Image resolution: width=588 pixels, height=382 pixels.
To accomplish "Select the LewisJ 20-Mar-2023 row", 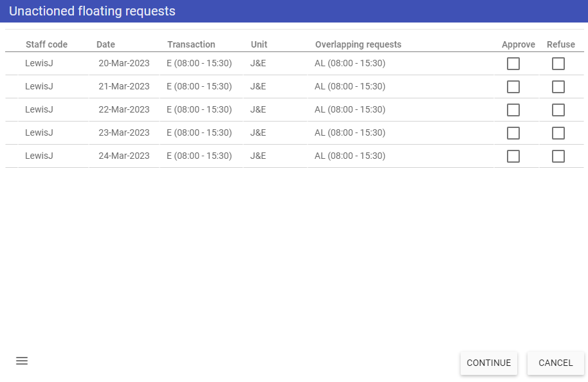I will (x=295, y=64).
